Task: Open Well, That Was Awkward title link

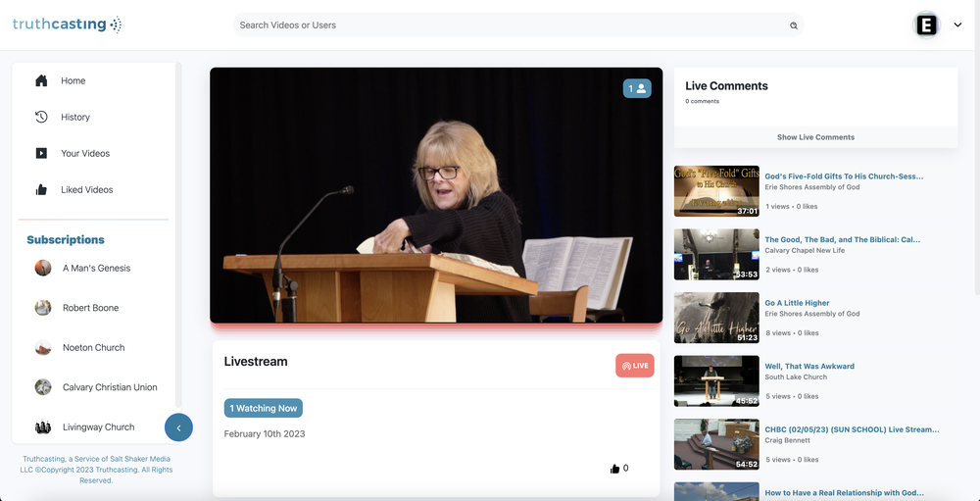Action: click(x=809, y=367)
